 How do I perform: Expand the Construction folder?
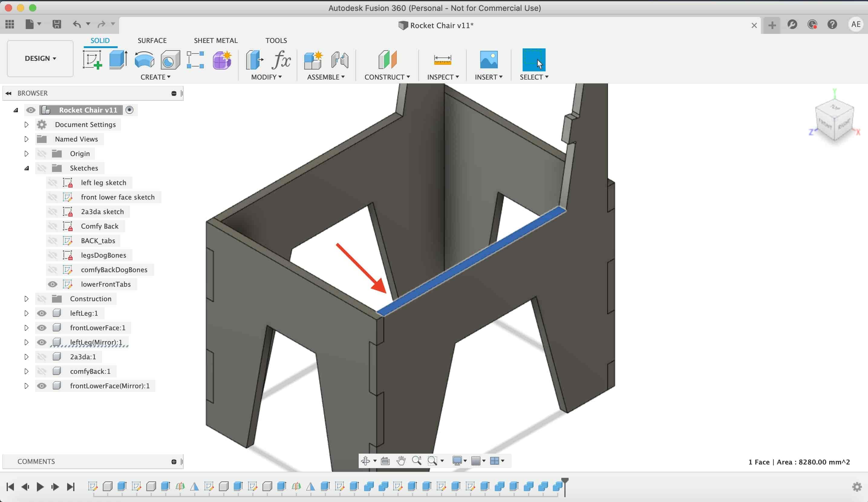tap(26, 299)
